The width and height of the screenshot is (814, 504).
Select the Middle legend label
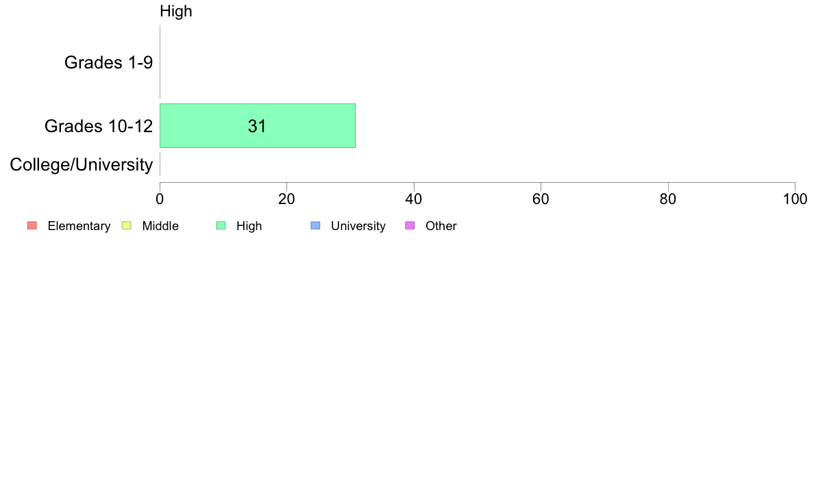click(x=160, y=226)
